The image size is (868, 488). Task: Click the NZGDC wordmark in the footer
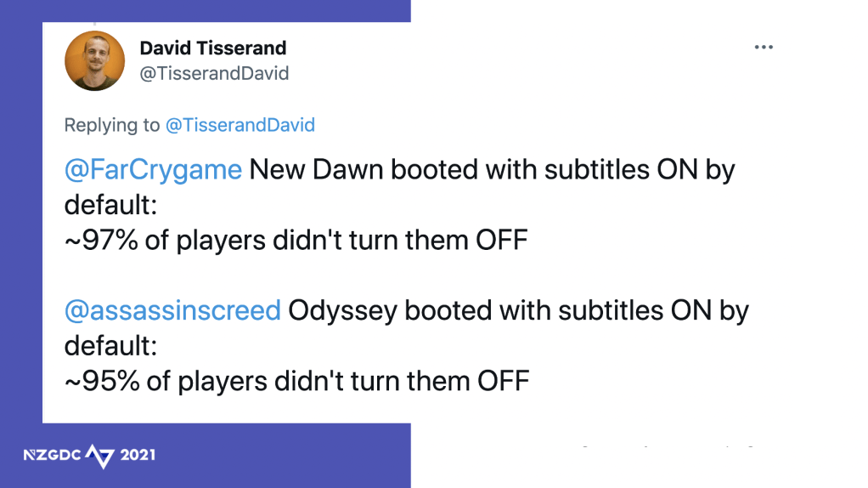[53, 456]
